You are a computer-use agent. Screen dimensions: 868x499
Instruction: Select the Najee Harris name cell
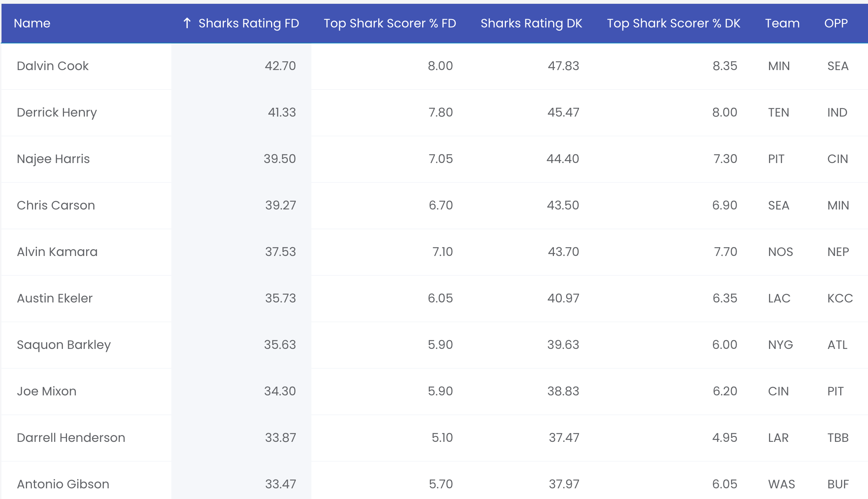coord(53,159)
